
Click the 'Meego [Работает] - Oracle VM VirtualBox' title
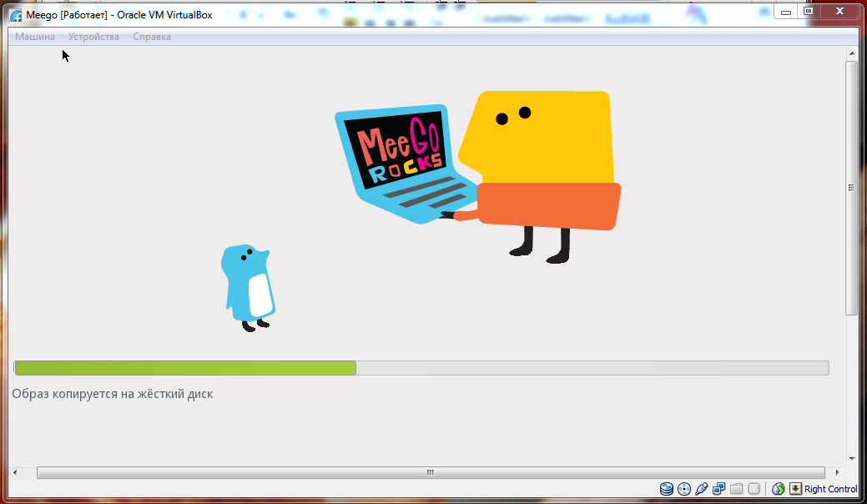pos(119,15)
